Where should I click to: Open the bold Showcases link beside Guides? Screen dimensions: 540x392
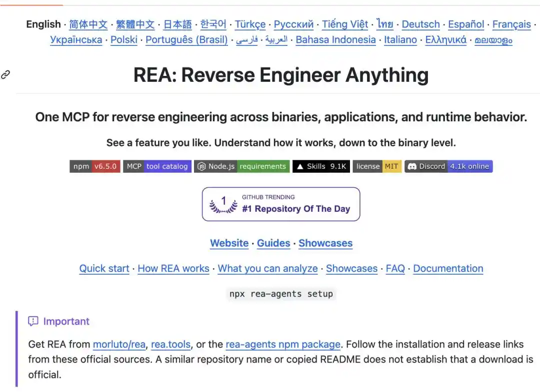point(326,243)
